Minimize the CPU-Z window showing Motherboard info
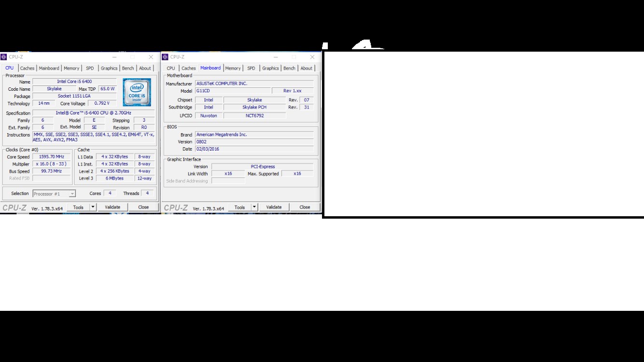The image size is (644, 362). coord(276,57)
